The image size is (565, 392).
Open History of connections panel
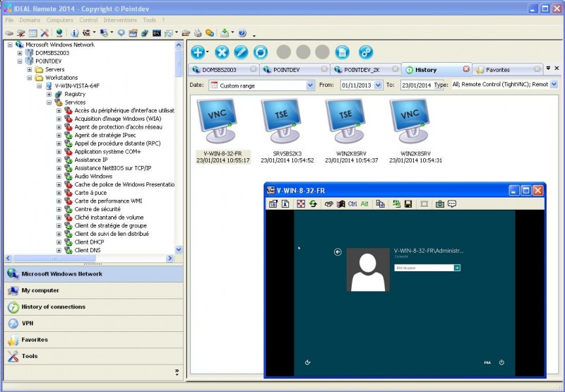click(x=94, y=307)
